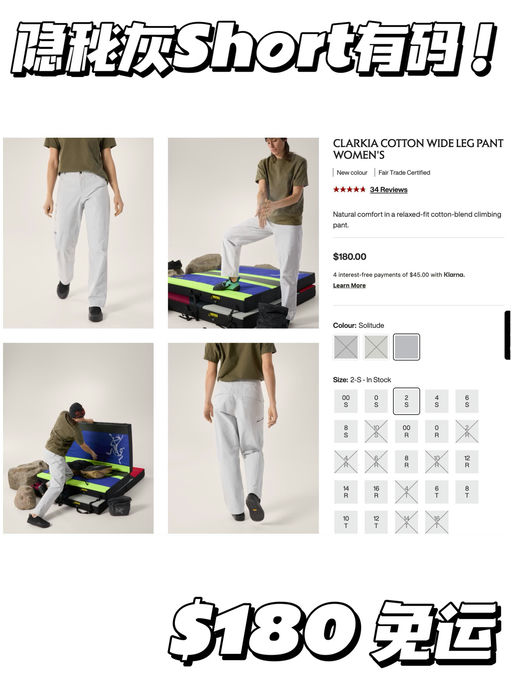This screenshot has height=682, width=512.
Task: Click the star rating icons
Action: (x=349, y=190)
